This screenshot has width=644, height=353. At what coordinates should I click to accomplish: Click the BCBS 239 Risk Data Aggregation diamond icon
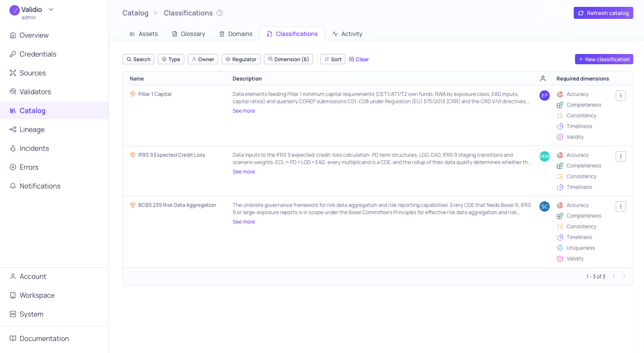[133, 205]
